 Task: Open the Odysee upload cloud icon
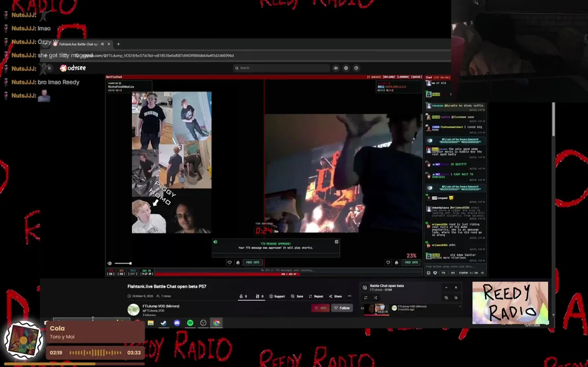point(336,68)
